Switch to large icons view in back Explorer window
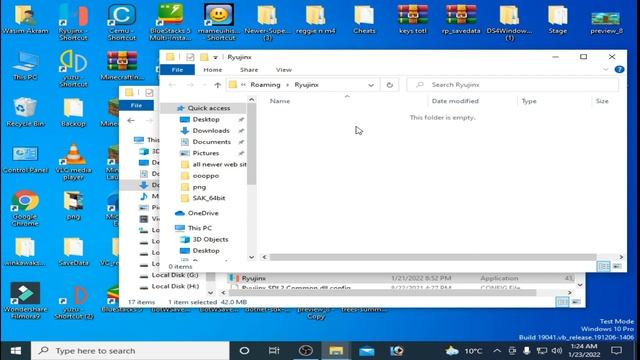Screen dimensions: 640x360 576,302
